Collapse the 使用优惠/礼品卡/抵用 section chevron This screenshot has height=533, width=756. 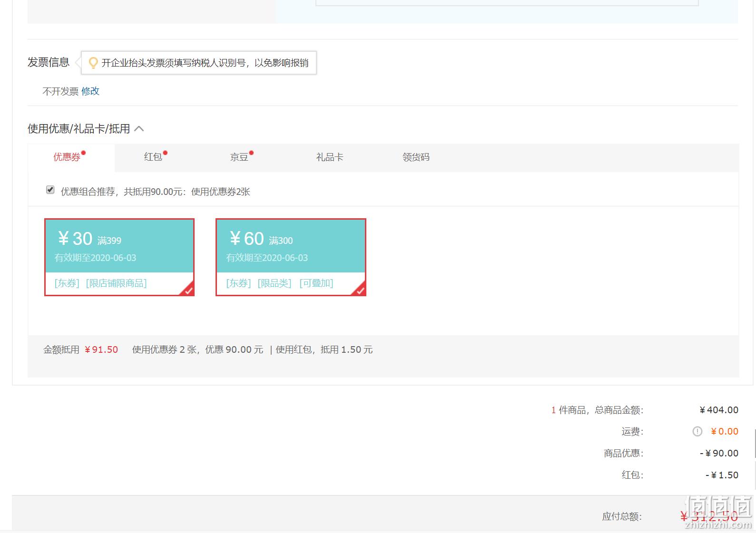[x=139, y=129]
